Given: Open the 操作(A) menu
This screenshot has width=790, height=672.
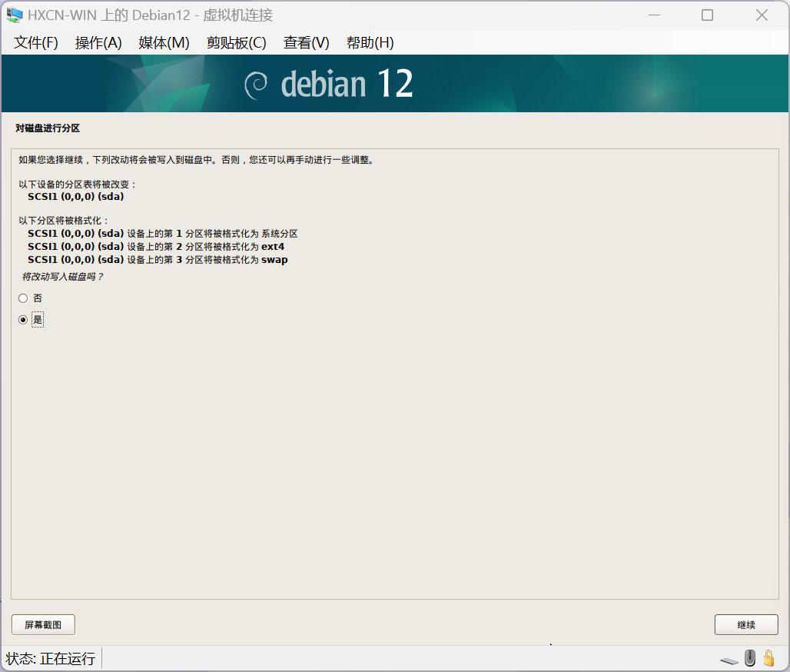Looking at the screenshot, I should 98,43.
